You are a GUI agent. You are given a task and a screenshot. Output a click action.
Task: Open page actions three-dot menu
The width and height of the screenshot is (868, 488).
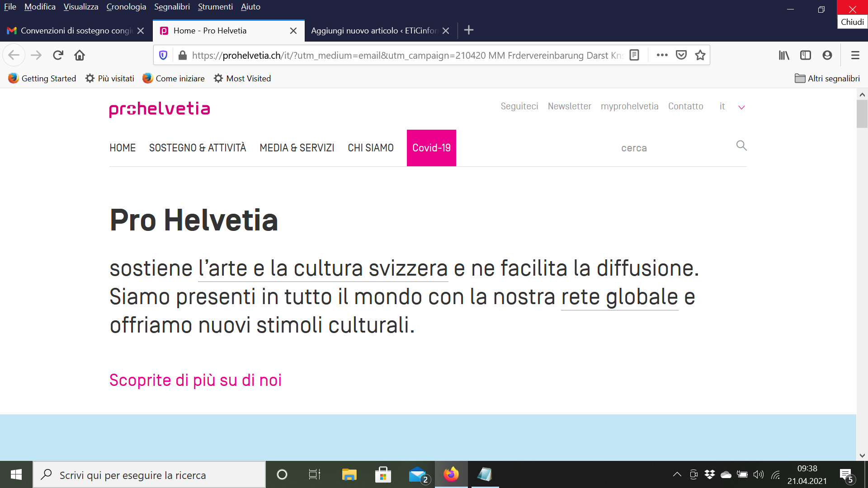tap(662, 55)
